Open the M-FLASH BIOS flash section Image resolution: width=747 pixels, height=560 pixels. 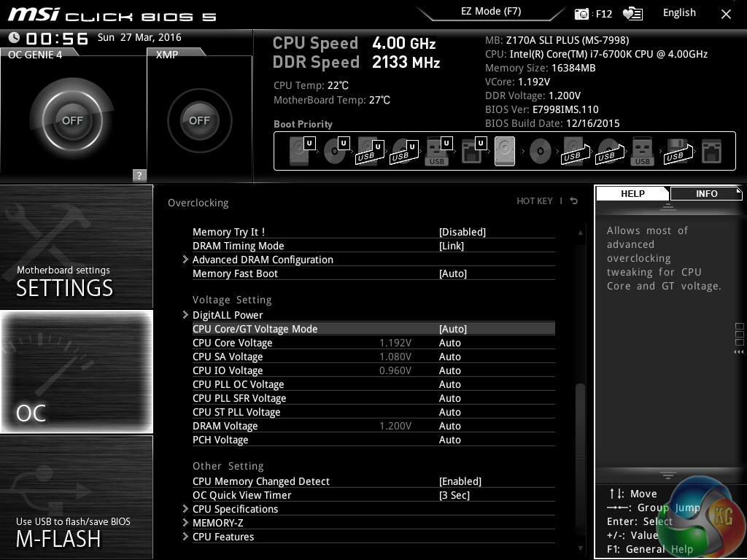[76, 497]
